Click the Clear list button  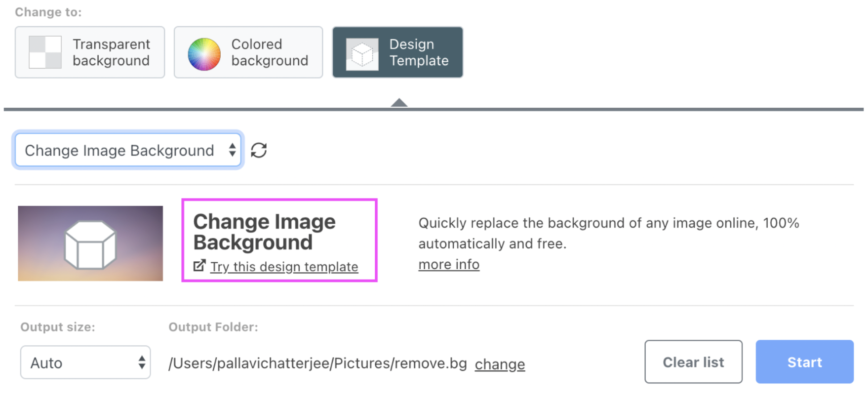click(693, 362)
